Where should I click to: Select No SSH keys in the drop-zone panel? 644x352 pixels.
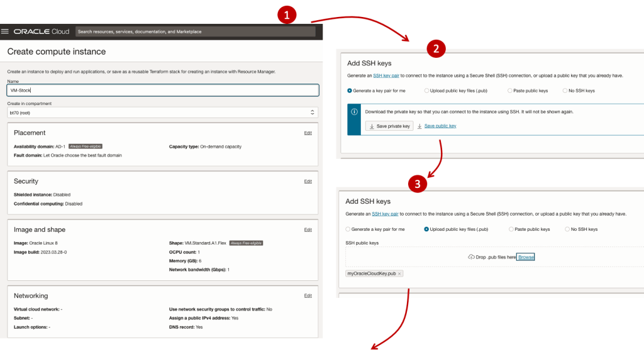click(x=568, y=229)
